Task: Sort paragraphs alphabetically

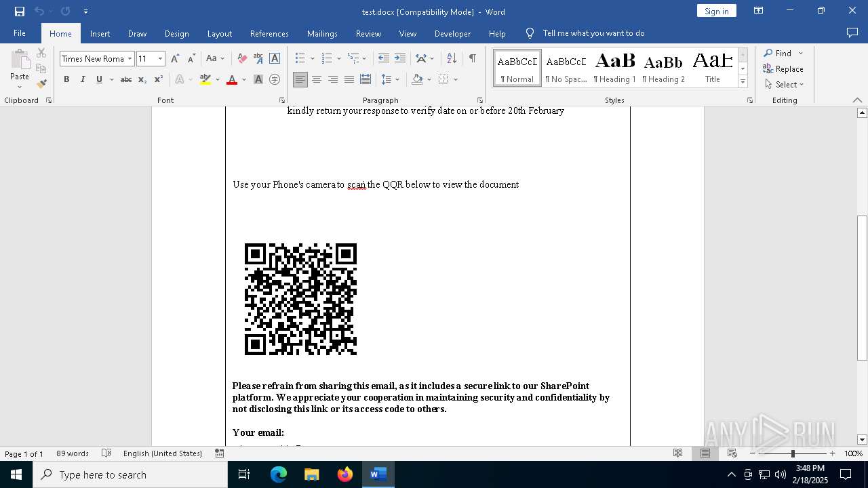Action: click(x=452, y=59)
